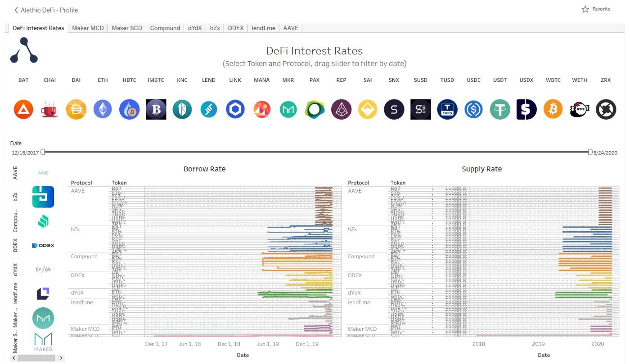This screenshot has height=364, width=630.
Task: Mark the dashboard as Favorite
Action: (x=596, y=9)
